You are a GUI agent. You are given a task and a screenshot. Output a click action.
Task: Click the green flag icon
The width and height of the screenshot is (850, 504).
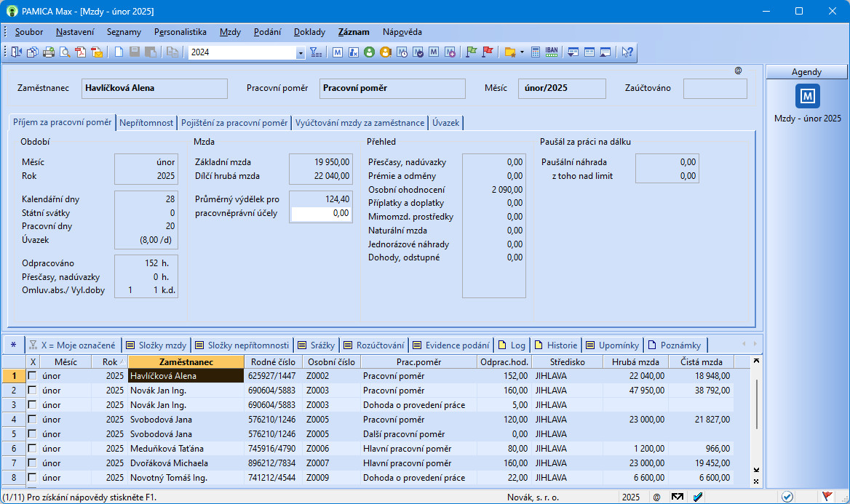[x=472, y=52]
